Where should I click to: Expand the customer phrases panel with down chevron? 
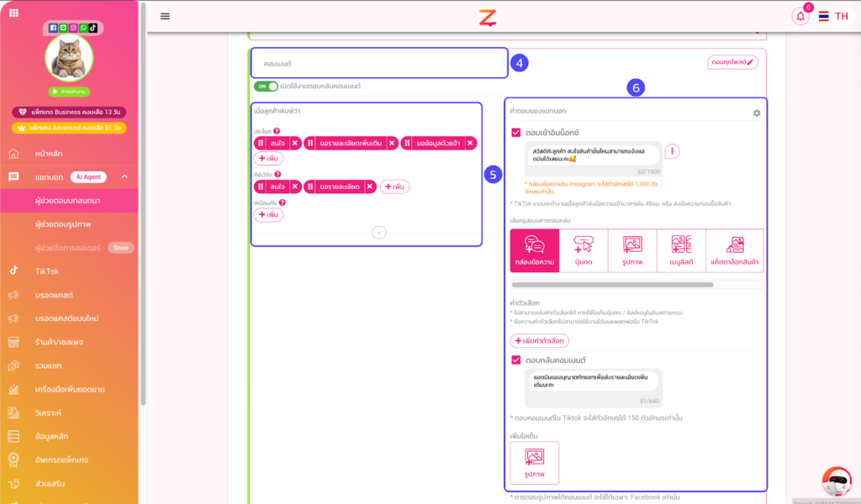pos(379,232)
